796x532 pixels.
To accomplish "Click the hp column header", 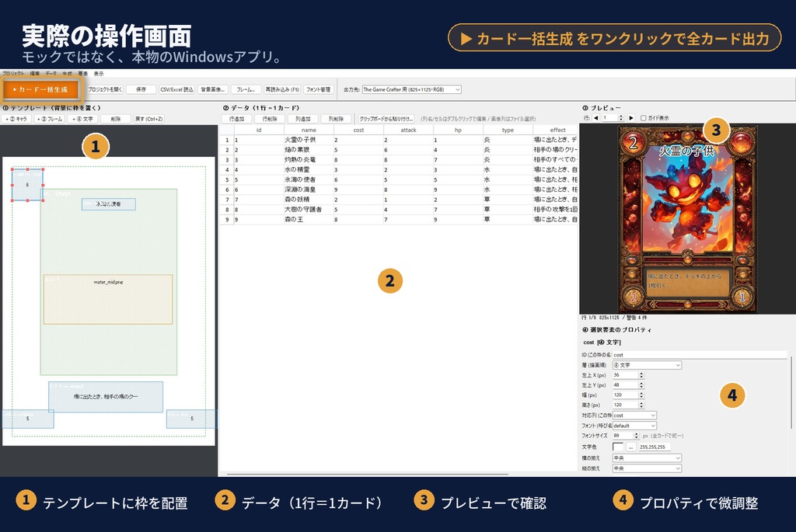I will (x=458, y=130).
